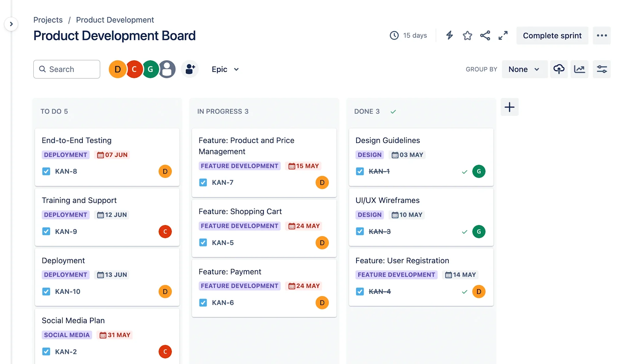This screenshot has width=633, height=364.
Task: Share the board using the share icon
Action: point(485,35)
